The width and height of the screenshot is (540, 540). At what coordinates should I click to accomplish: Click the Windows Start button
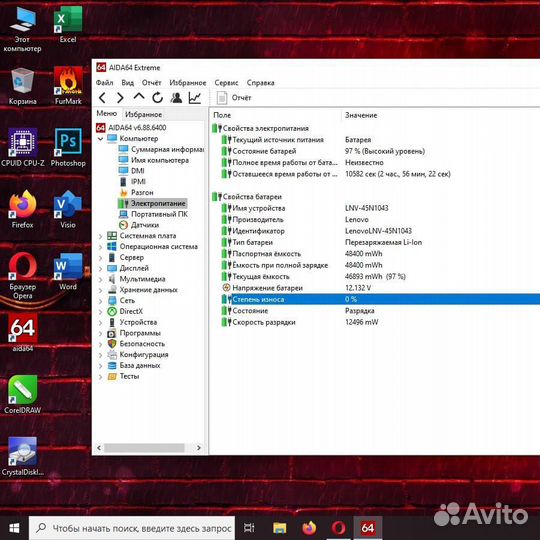pyautogui.click(x=14, y=528)
